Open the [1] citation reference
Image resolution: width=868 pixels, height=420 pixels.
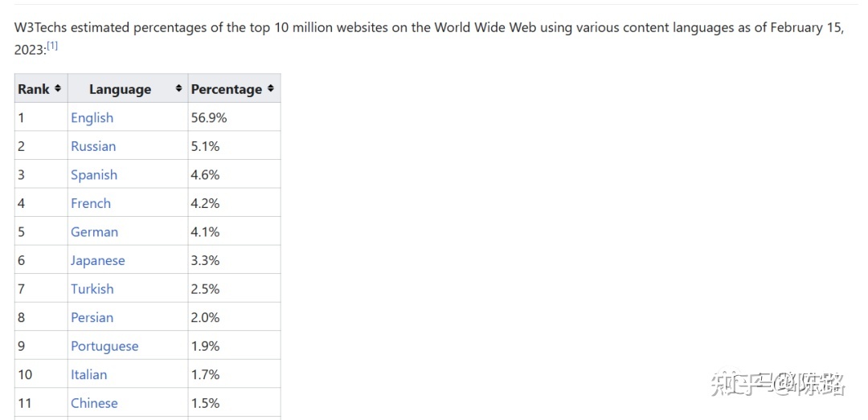point(52,46)
